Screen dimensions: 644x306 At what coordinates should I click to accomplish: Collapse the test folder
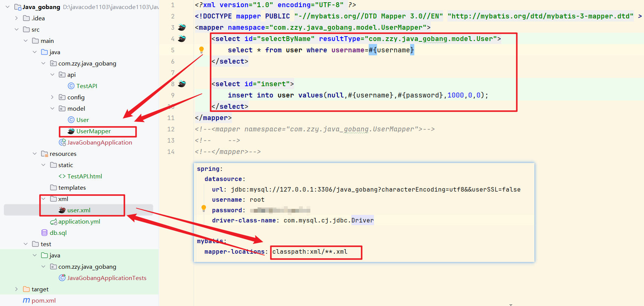[x=26, y=244]
